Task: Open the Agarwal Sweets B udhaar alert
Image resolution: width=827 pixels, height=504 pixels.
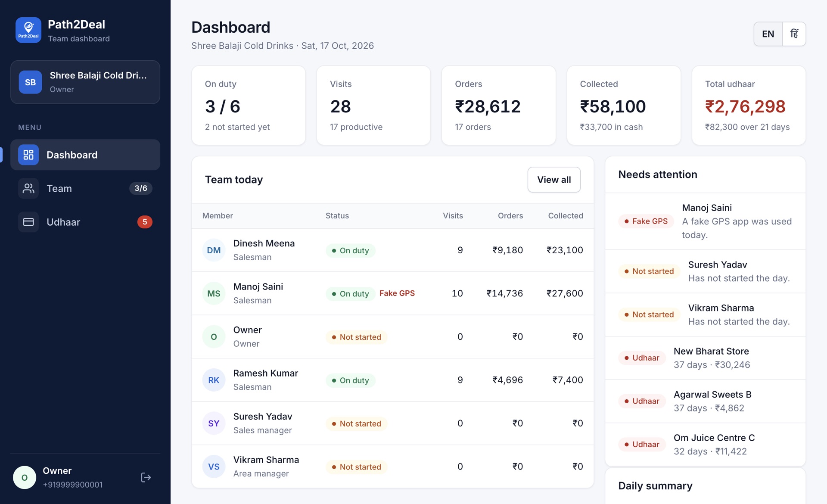Action: click(706, 401)
